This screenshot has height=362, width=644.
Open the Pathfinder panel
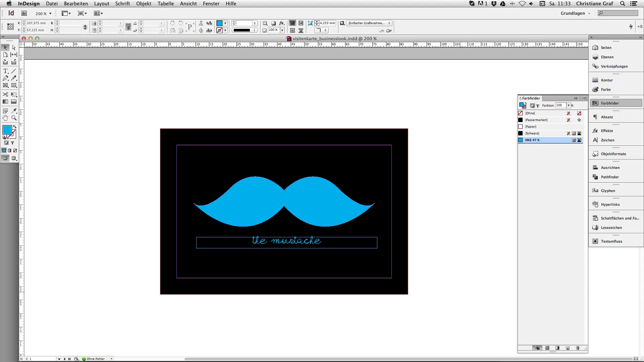[x=609, y=177]
